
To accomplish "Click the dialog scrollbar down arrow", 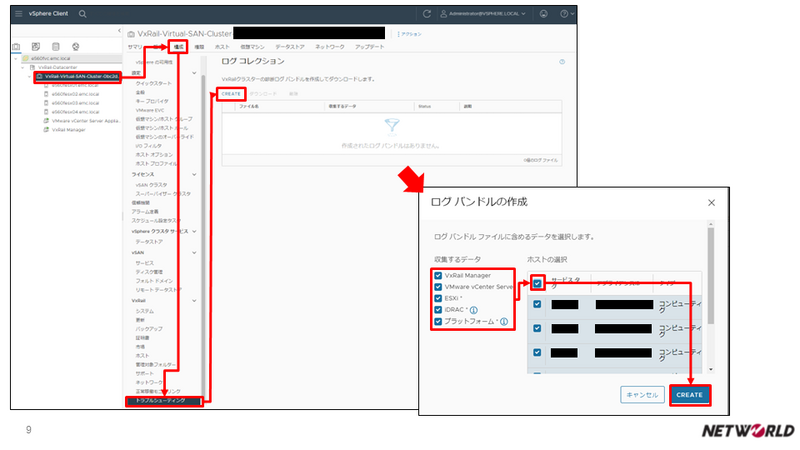I will coord(710,369).
